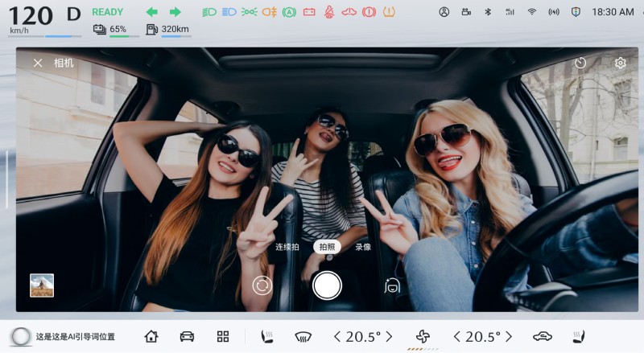
Task: Click the 18:30 AM clock
Action: [613, 12]
